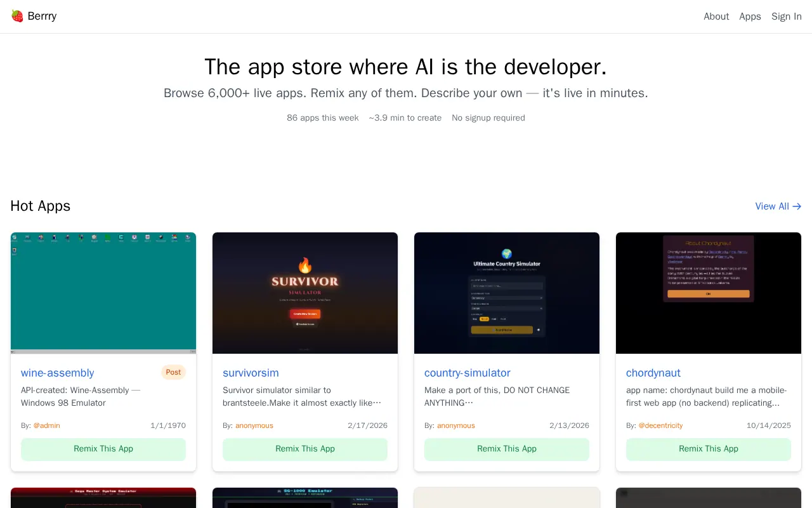Remix the country-simulator app
Screen dimensions: 812x508
click(x=507, y=449)
